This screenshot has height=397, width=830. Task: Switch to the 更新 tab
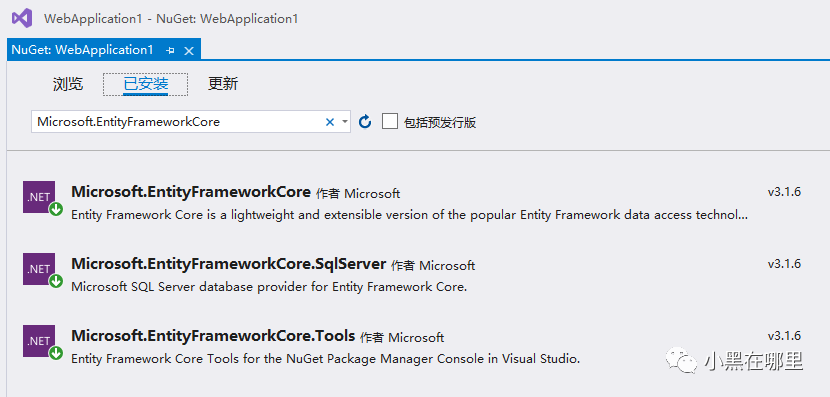point(223,84)
